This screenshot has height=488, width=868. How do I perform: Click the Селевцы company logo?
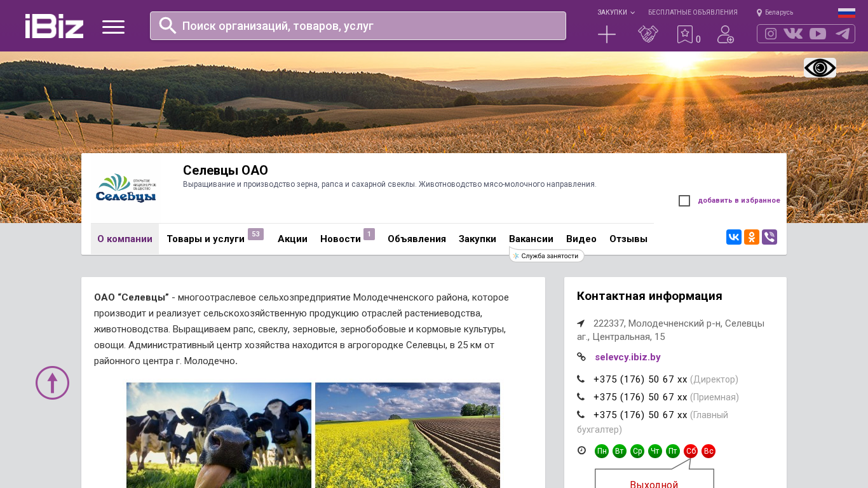[125, 189]
